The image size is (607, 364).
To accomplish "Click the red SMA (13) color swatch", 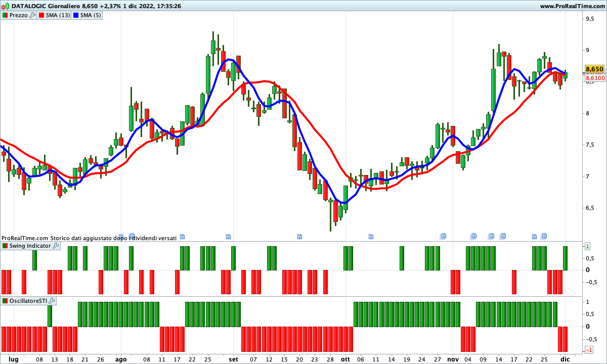I will tap(41, 15).
